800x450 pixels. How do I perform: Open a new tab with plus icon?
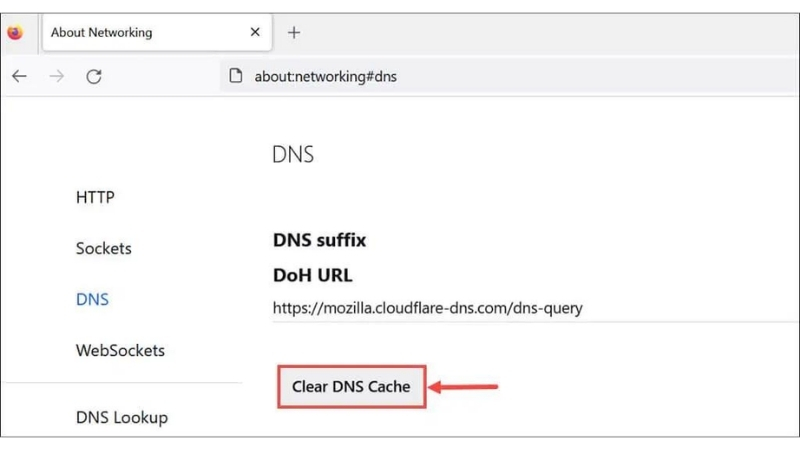tap(294, 33)
